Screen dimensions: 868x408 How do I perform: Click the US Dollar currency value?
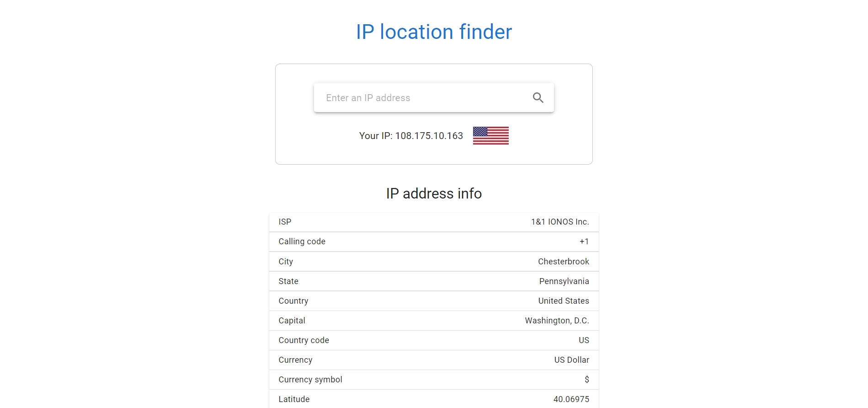coord(572,360)
